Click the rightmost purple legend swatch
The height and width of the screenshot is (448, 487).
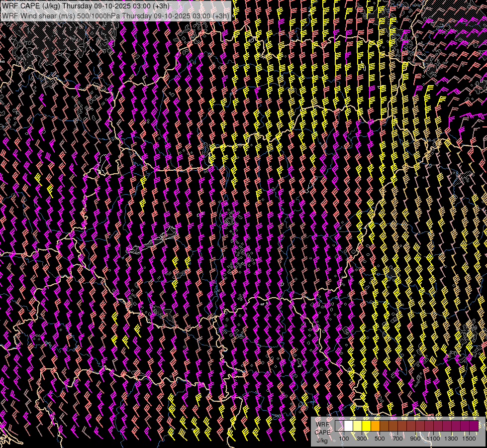474,426
